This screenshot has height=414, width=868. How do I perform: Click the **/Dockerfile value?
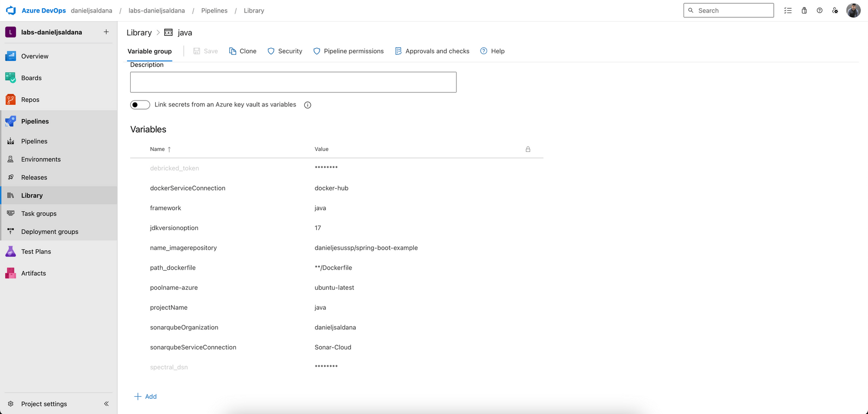(333, 267)
